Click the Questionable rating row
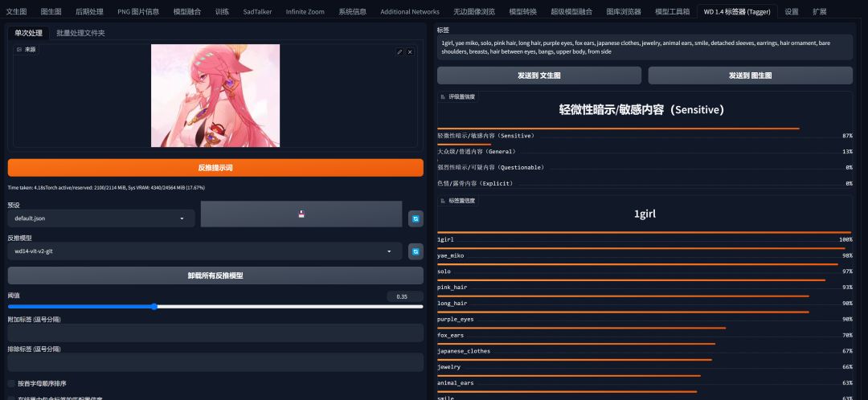This screenshot has height=400, width=868. click(x=645, y=165)
